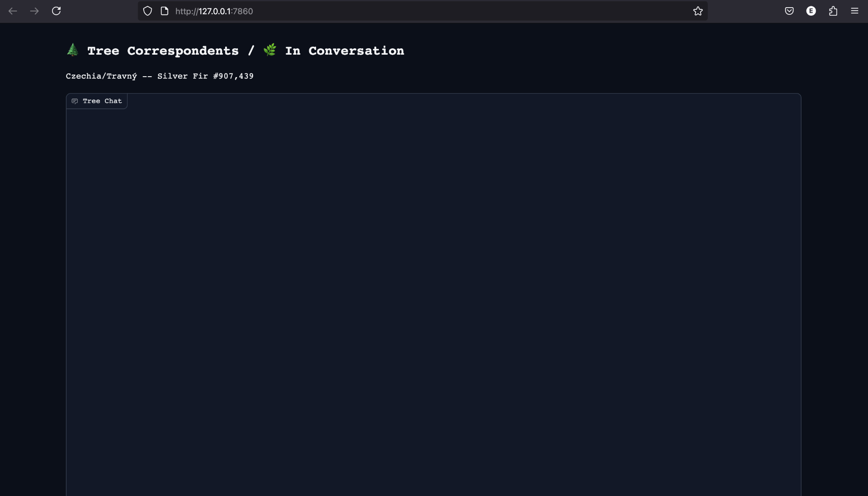
Task: Click inside the empty Tree Chat area
Action: tap(433, 296)
